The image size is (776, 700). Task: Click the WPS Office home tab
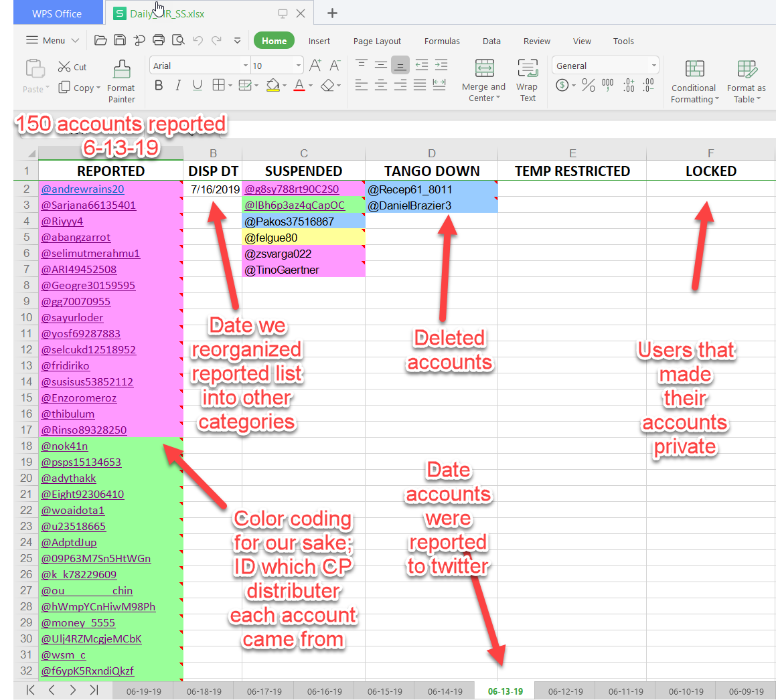(x=57, y=13)
